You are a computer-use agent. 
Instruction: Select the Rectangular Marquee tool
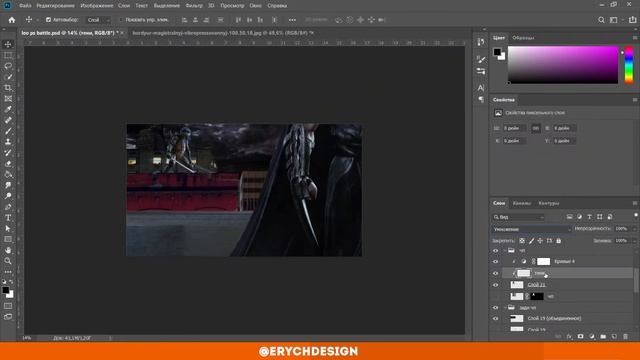(x=8, y=55)
